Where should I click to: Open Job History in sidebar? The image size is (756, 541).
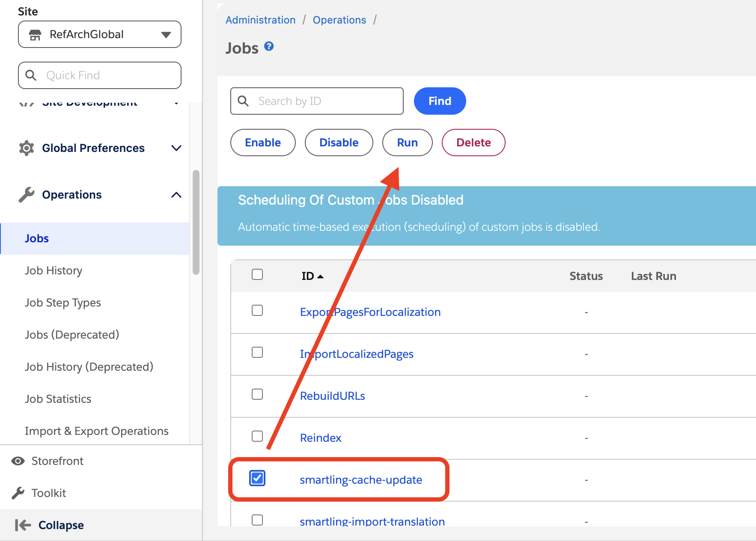[54, 270]
